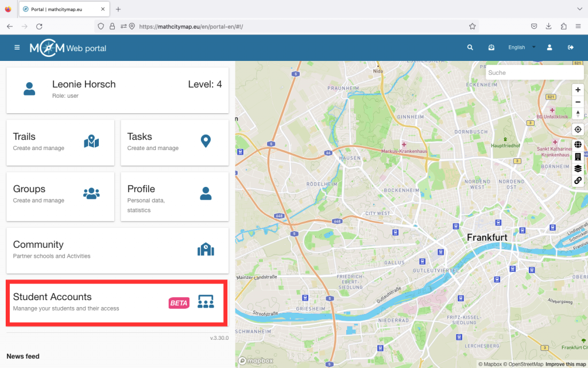Bookmark this page with star icon
The image size is (588, 368).
[472, 26]
